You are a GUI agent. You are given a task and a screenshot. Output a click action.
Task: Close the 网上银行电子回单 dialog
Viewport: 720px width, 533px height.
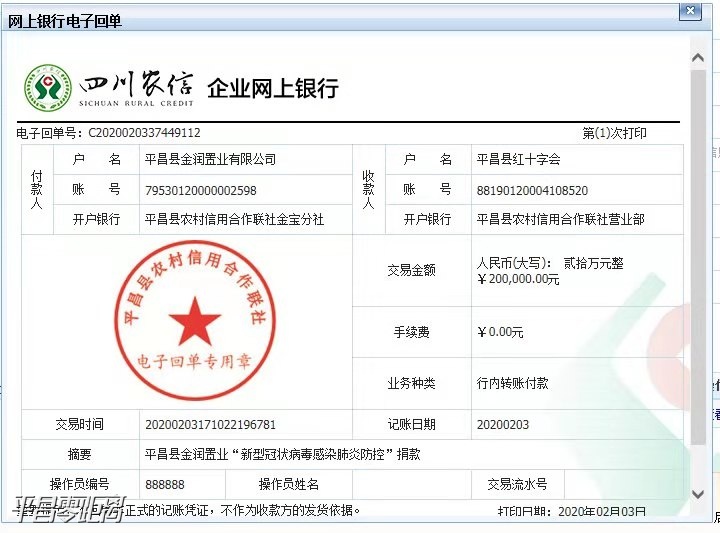coord(690,11)
